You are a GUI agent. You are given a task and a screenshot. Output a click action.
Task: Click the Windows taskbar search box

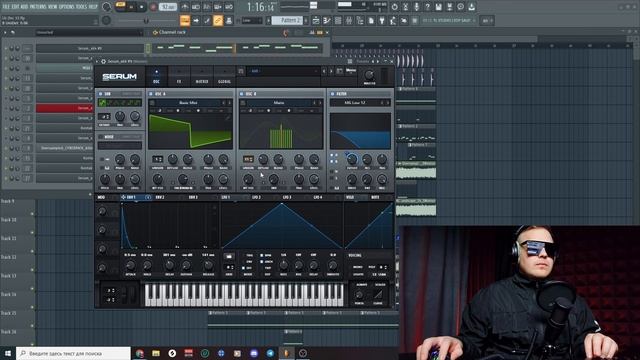click(73, 353)
